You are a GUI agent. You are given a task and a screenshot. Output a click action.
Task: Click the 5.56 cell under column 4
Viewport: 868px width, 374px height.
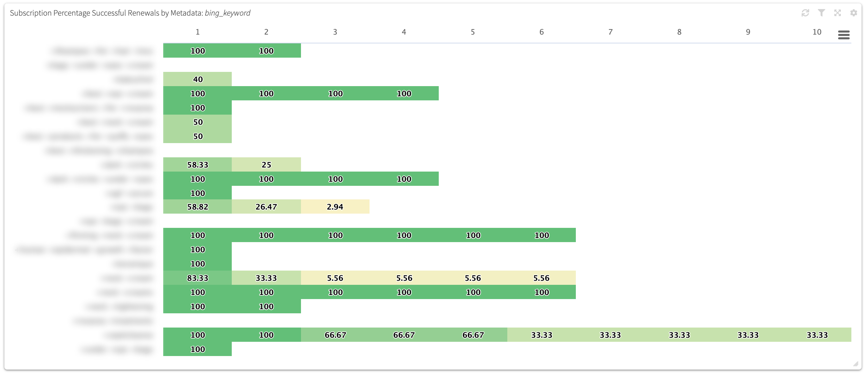(x=404, y=278)
